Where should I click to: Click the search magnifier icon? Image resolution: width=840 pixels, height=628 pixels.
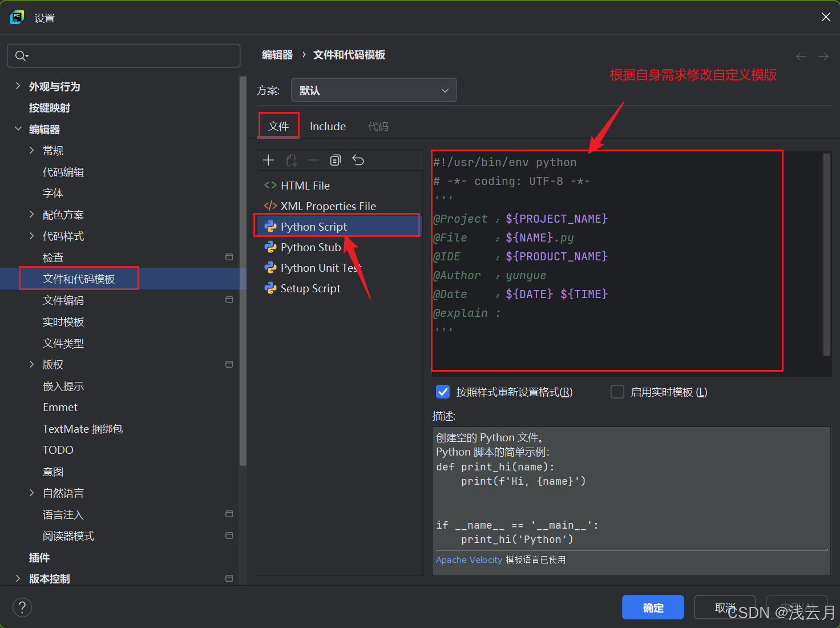point(21,56)
